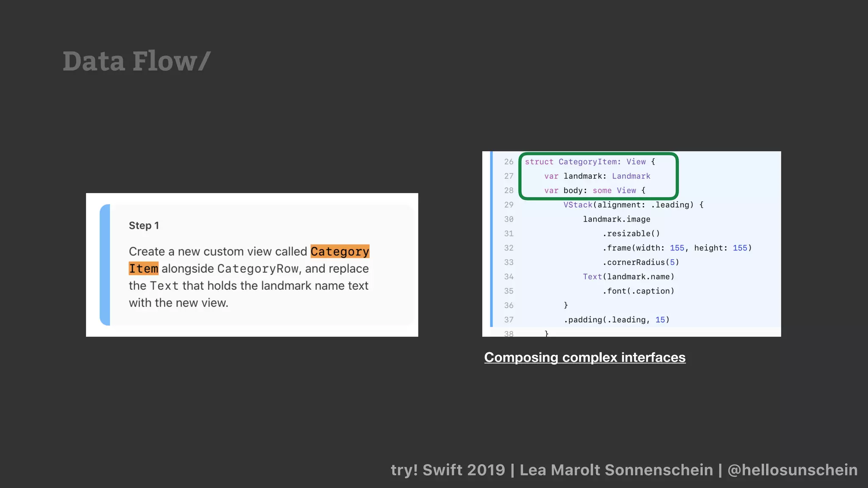Click line number 33 in code gutter
Viewport: 868px width, 488px height.
509,263
